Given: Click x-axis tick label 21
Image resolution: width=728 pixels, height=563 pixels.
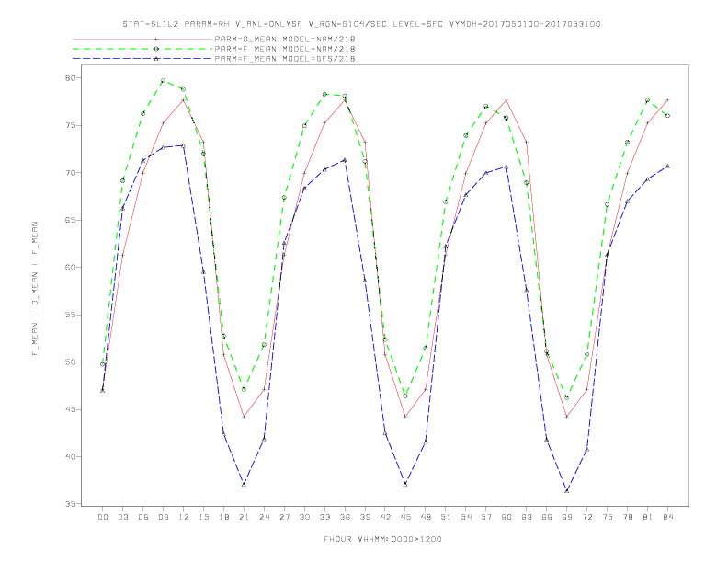Looking at the screenshot, I should tap(244, 517).
